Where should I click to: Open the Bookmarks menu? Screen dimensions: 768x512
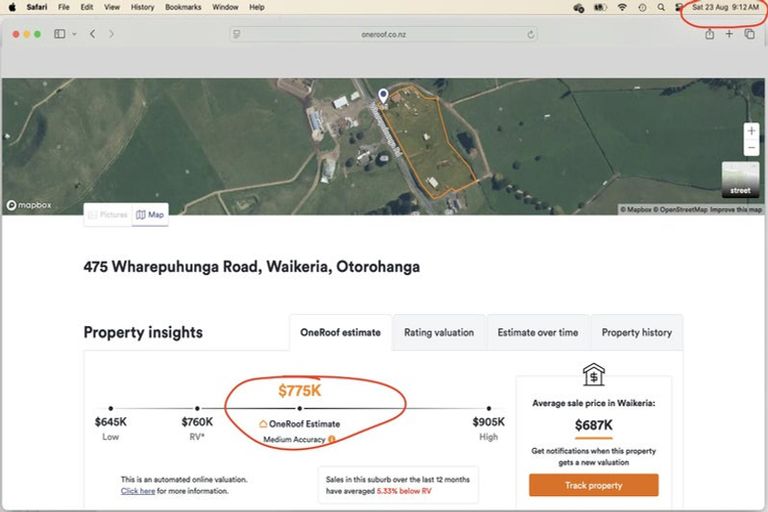click(x=183, y=7)
